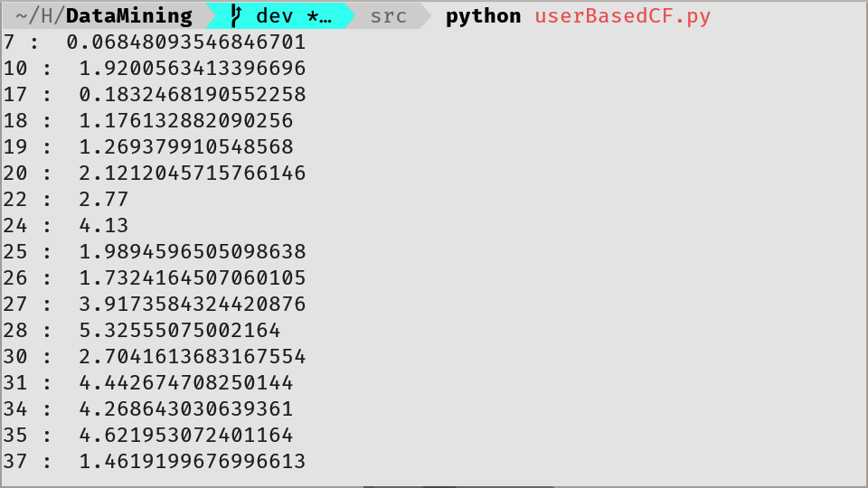Click the value 0.1832468190552258
868x488 pixels.
[x=192, y=95]
